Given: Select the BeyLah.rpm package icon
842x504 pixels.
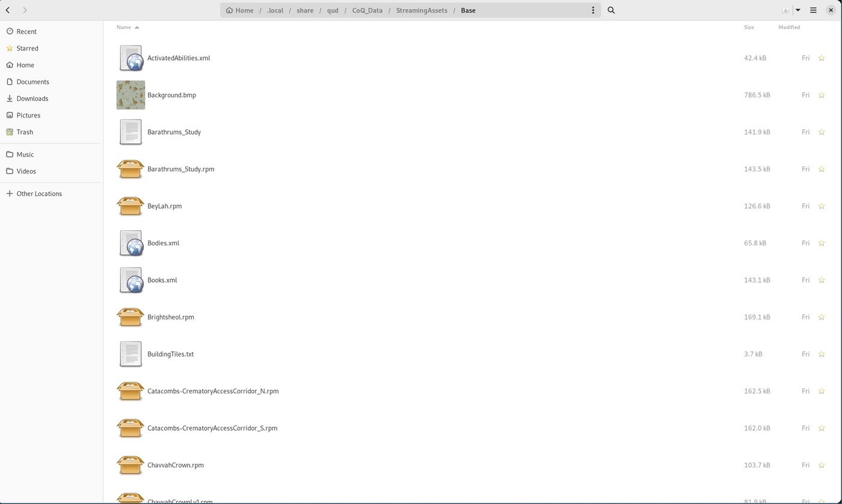Looking at the screenshot, I should [131, 206].
